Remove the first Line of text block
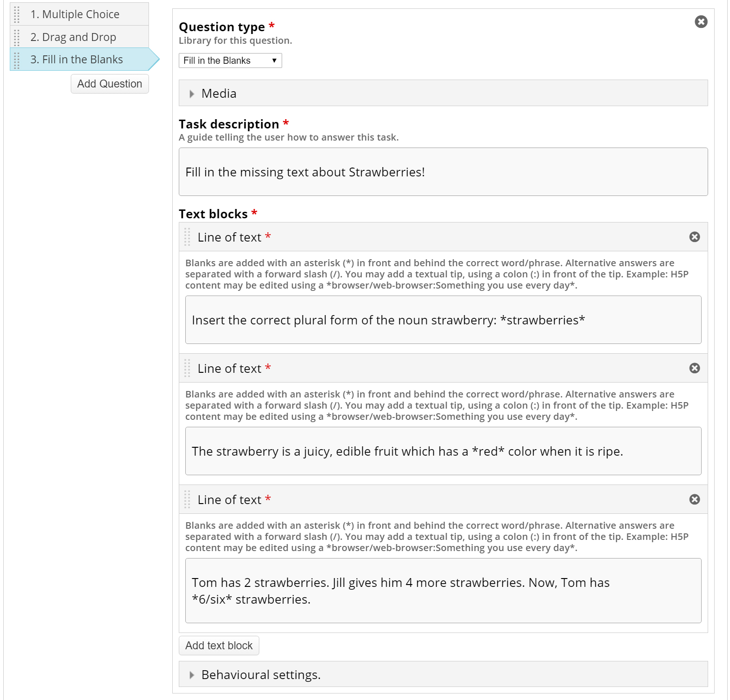Viewport: 730px width, 700px height. pos(694,237)
